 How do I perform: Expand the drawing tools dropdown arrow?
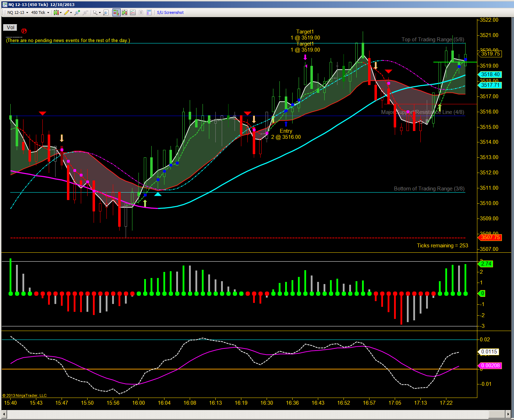click(x=71, y=12)
